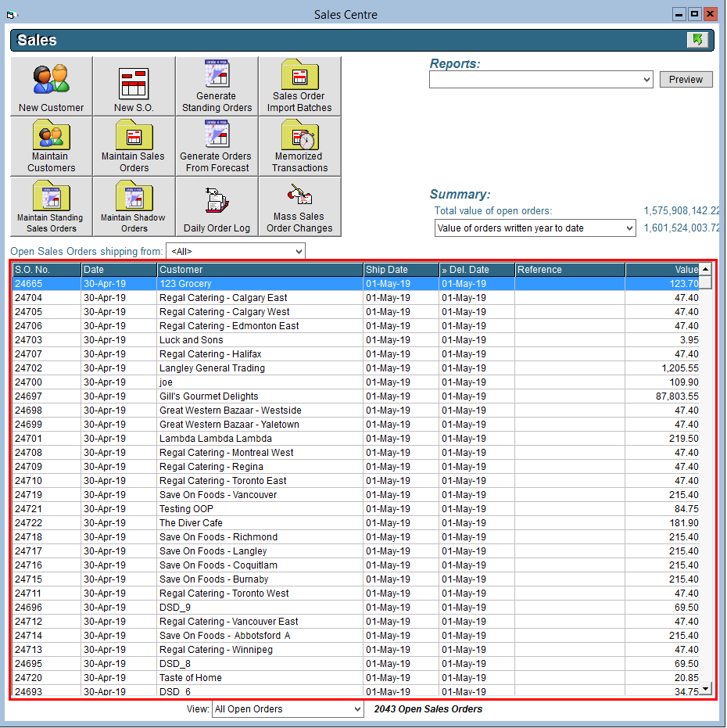Screen dimensions: 727x728
Task: Click the Sales Centre window menu icon
Action: [12, 15]
